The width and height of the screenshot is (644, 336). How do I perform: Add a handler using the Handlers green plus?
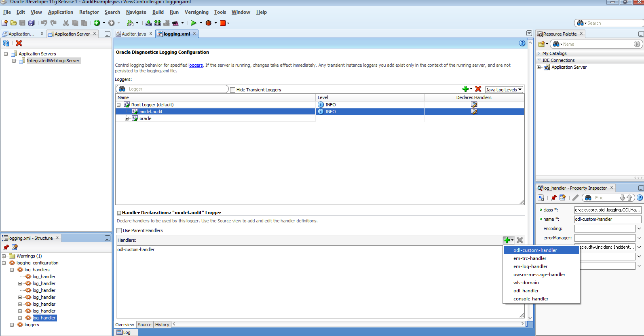[x=507, y=240]
